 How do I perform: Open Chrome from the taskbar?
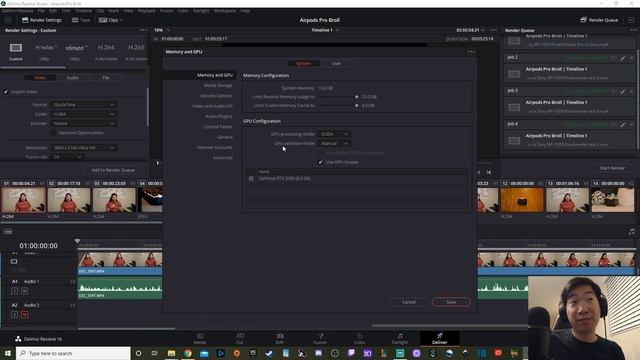pyautogui.click(x=188, y=353)
